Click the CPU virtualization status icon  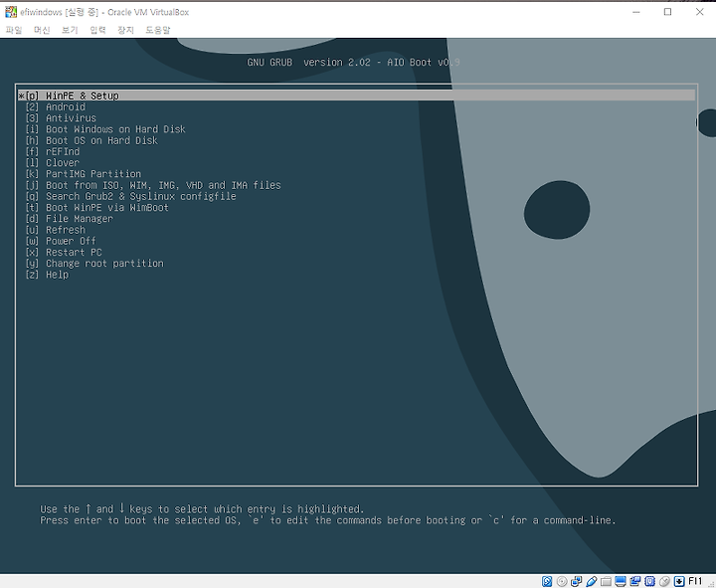point(649,581)
